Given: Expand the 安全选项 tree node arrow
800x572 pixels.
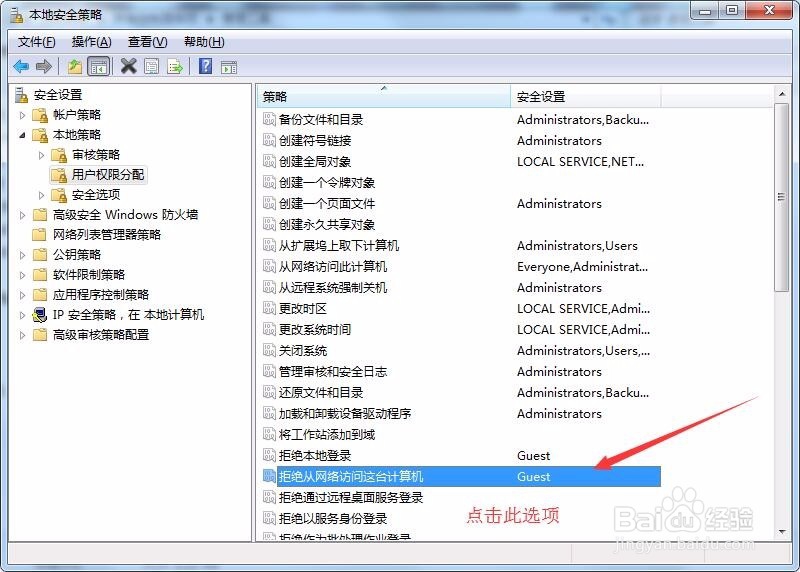Looking at the screenshot, I should coord(41,195).
